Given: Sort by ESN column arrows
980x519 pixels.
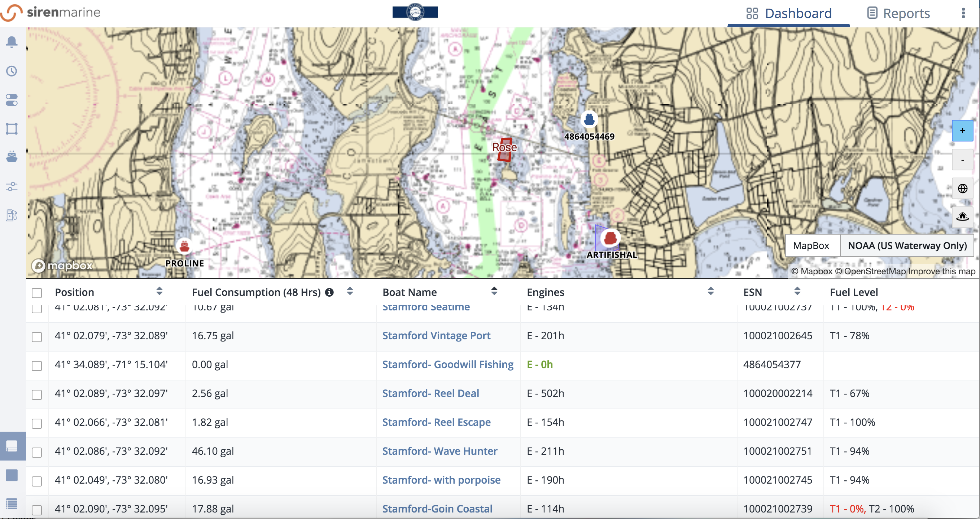Looking at the screenshot, I should [x=797, y=292].
